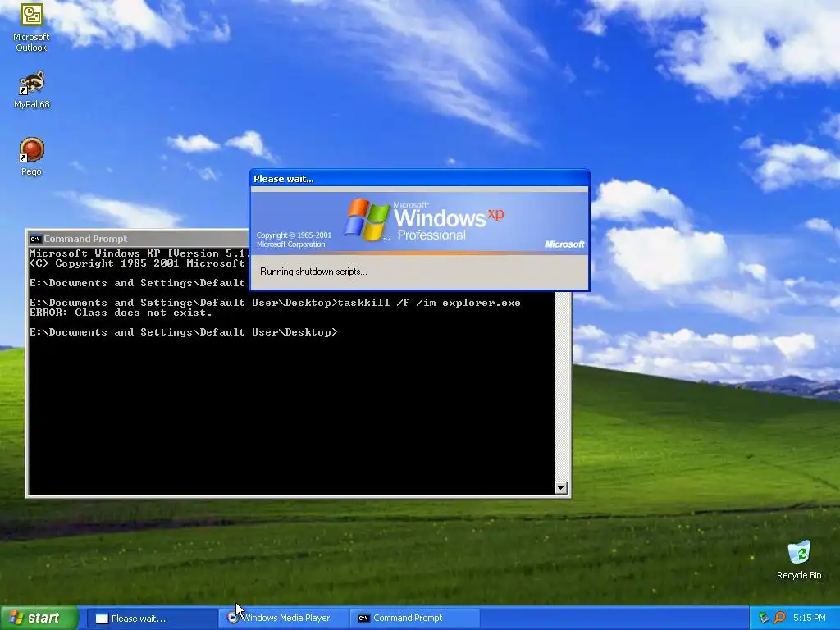
Task: Switch to Windows Media Player in taskbar
Action: 284,619
